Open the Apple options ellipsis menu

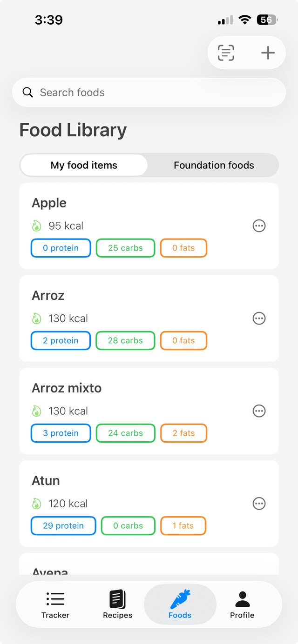coord(259,226)
